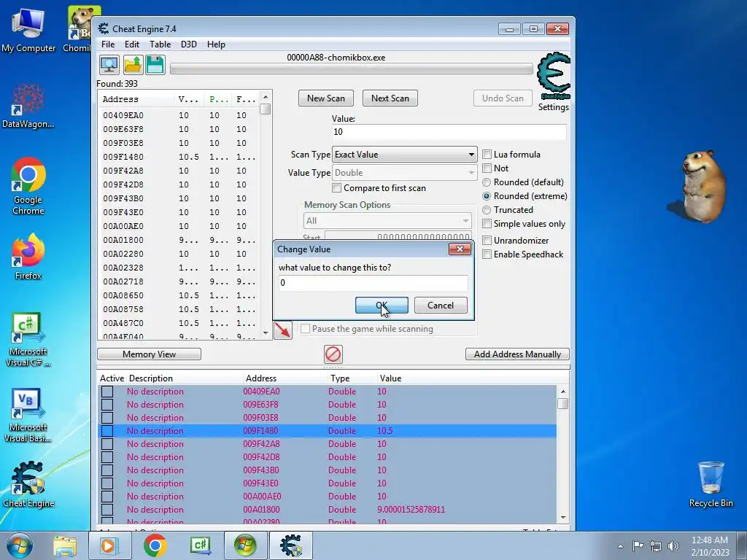Open the Recycle Bin

tap(711, 484)
